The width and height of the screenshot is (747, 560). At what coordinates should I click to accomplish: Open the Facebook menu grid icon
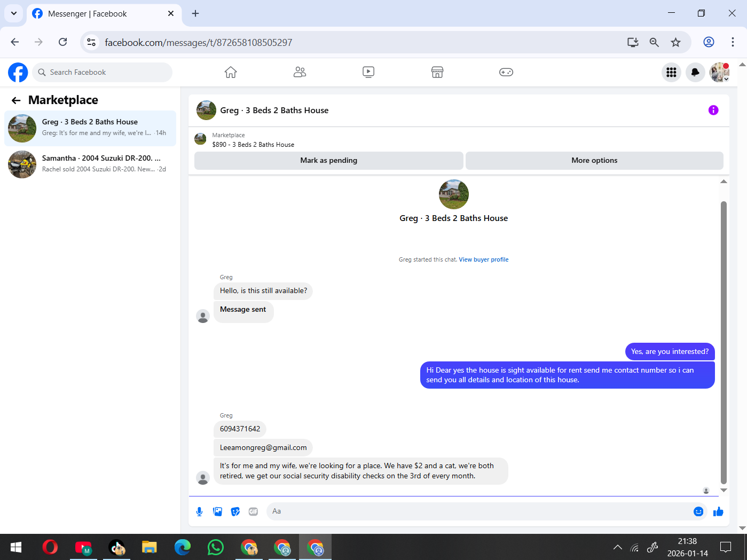coord(671,72)
